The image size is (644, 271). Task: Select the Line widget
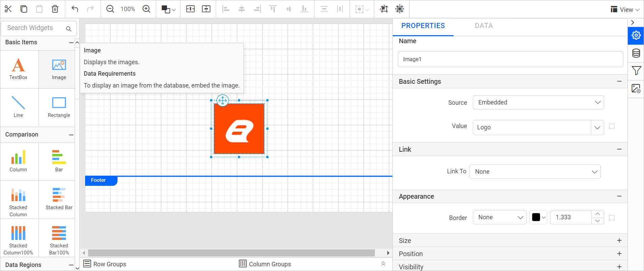click(19, 107)
